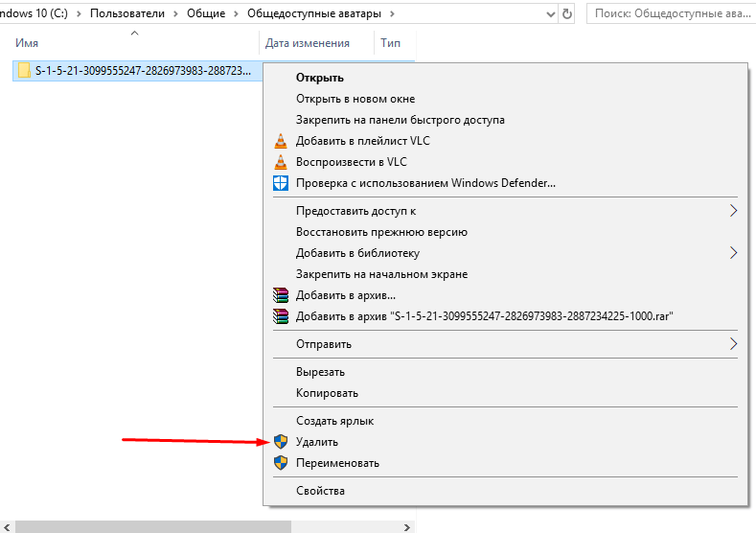756x533 pixels.
Task: Click the Windows Defender shield icon
Action: tap(281, 183)
